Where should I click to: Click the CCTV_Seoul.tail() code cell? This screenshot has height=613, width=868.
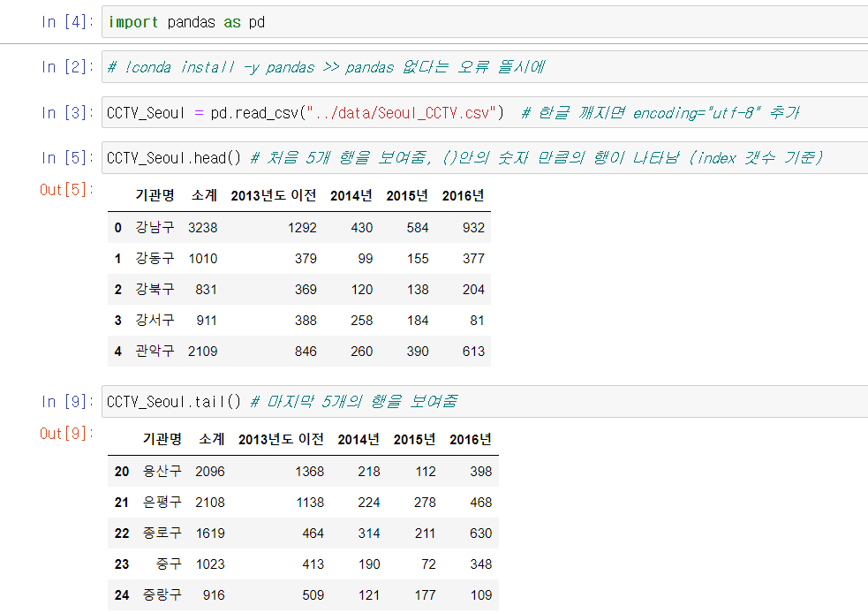pyautogui.click(x=485, y=402)
